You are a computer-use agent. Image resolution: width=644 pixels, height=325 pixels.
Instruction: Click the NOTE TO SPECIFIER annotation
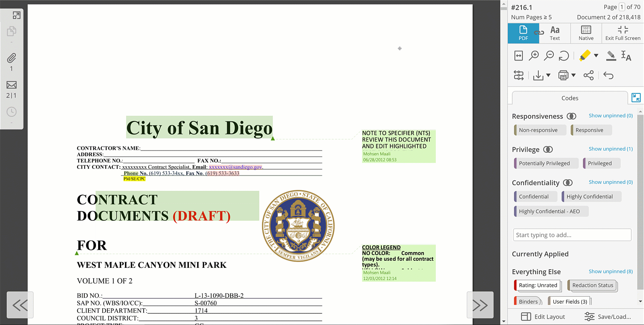[x=398, y=146]
